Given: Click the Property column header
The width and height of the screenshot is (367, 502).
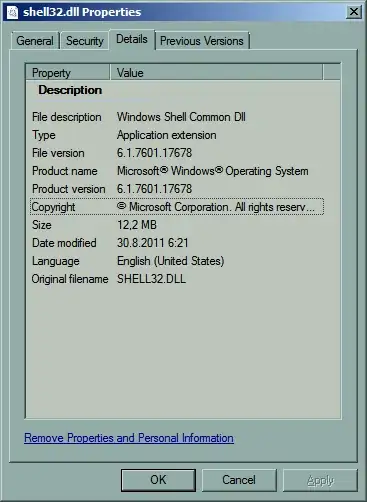Looking at the screenshot, I should [x=68, y=73].
